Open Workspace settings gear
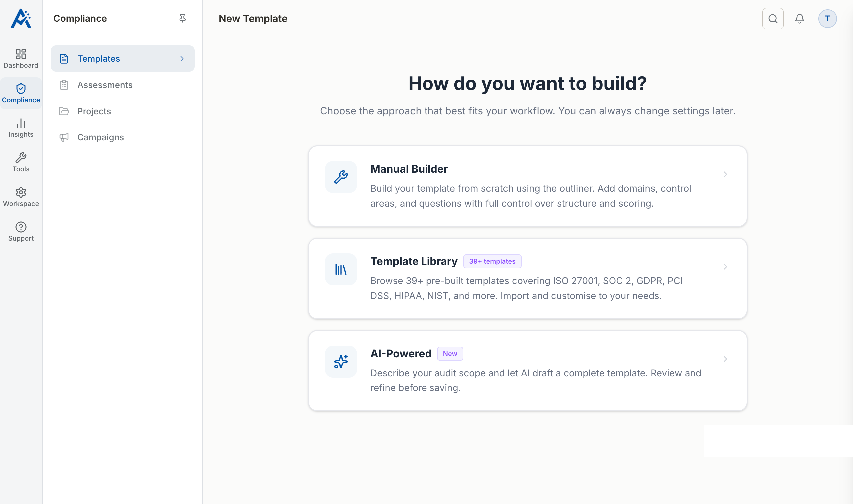This screenshot has height=504, width=853. click(x=21, y=197)
